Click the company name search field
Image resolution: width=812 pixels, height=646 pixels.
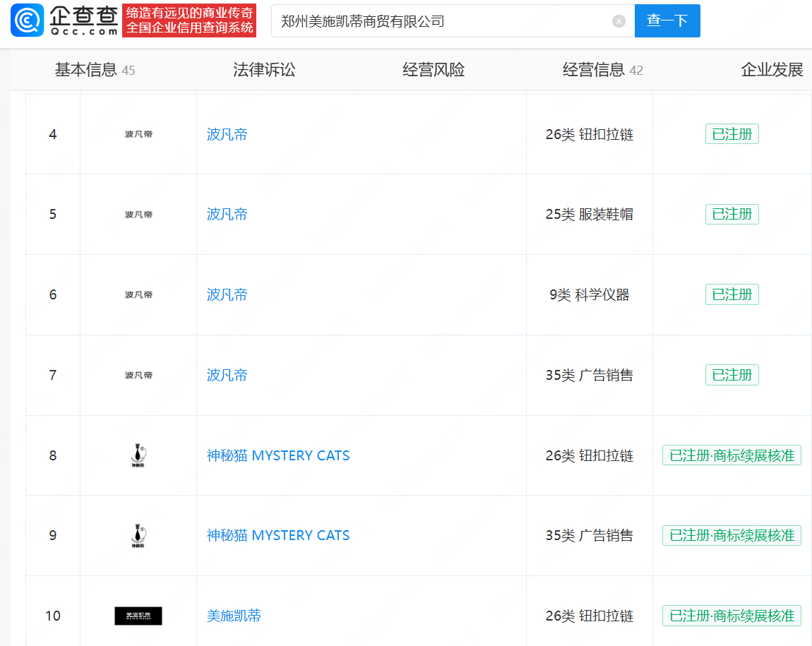pyautogui.click(x=453, y=20)
